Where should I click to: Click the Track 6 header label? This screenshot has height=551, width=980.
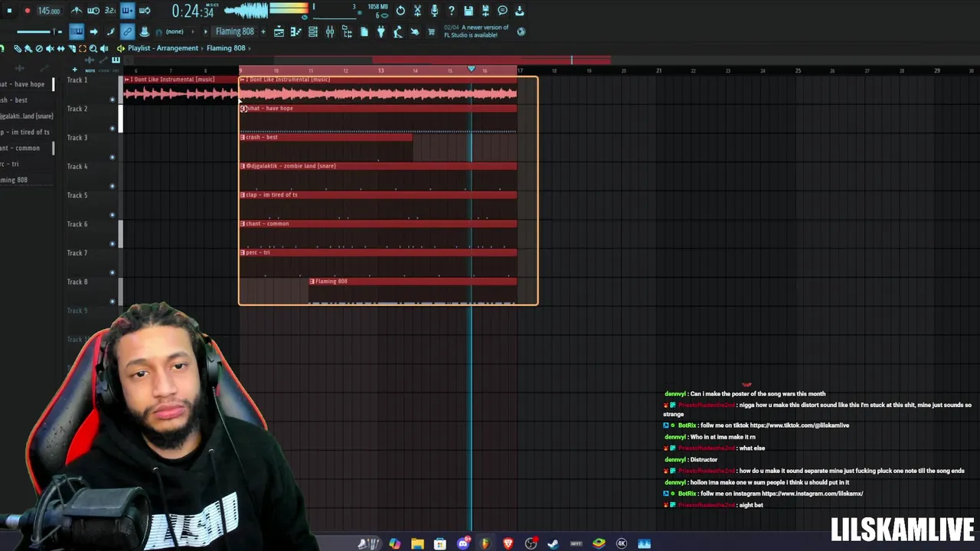(x=77, y=224)
